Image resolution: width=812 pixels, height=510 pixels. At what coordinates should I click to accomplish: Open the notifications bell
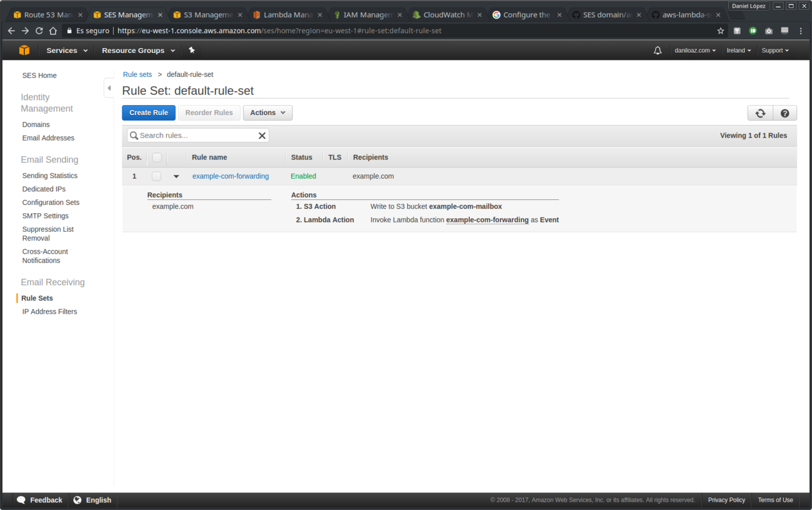click(x=658, y=50)
